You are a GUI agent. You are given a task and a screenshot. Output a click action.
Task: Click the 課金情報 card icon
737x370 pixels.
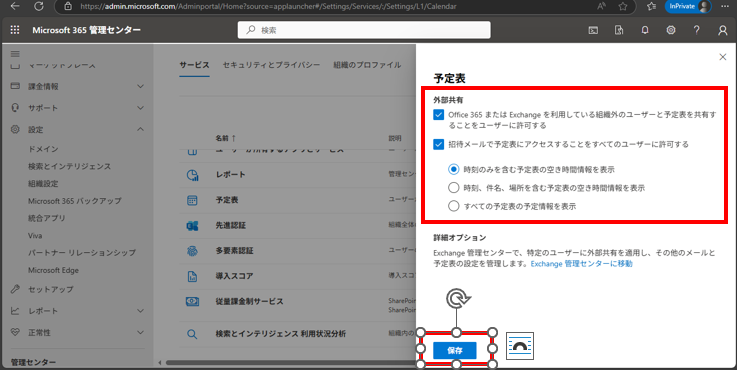tap(15, 86)
